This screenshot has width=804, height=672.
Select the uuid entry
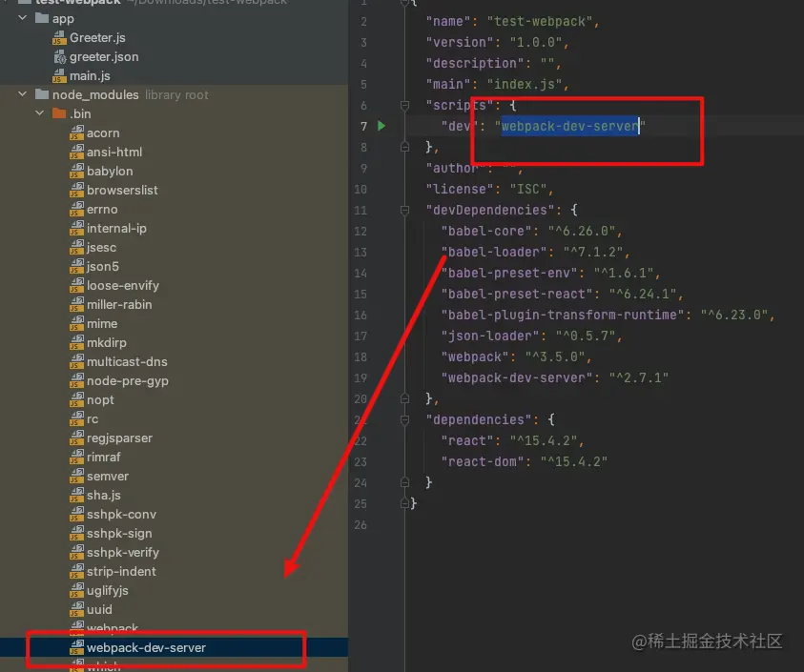(x=99, y=609)
